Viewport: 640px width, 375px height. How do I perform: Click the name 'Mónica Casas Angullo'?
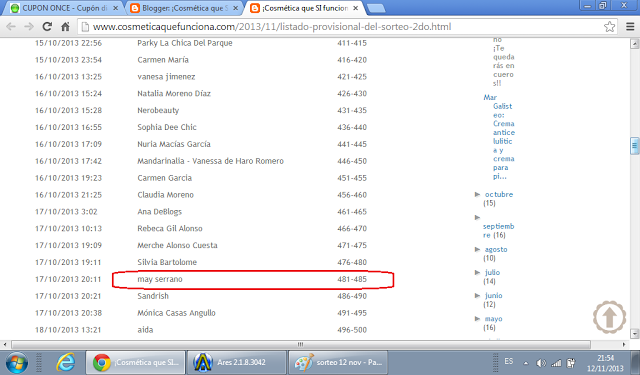click(176, 313)
